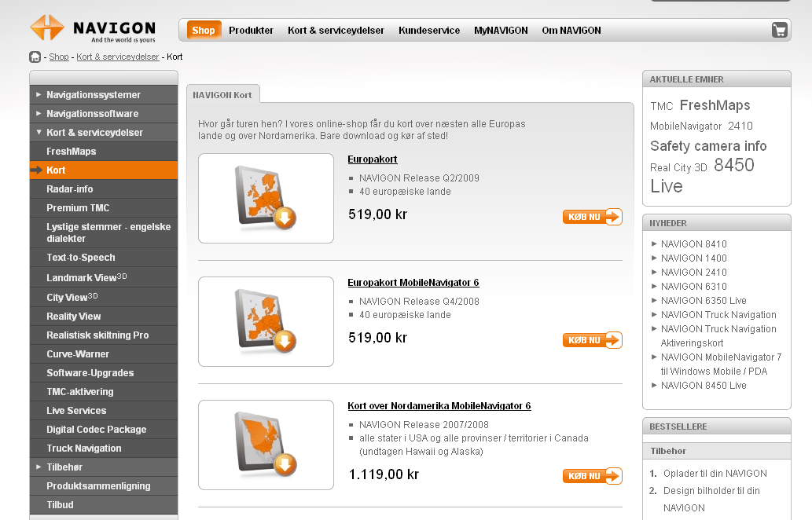812x520 pixels.
Task: Expand Navigationssoftware sidebar section
Action: tap(92, 114)
